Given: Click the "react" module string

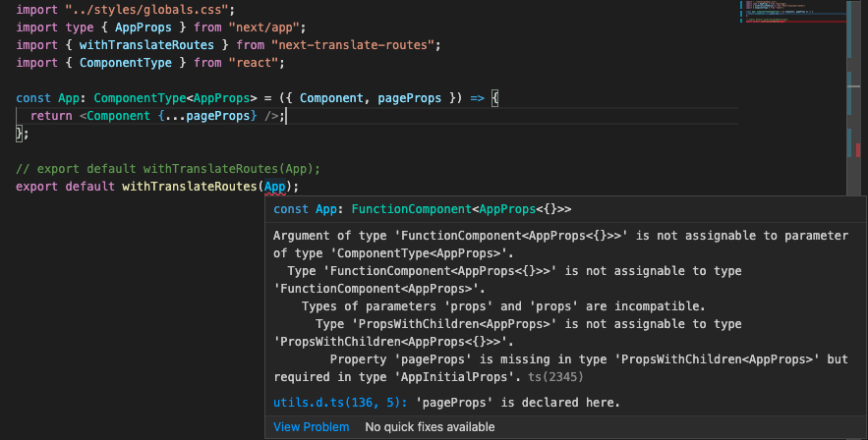Looking at the screenshot, I should (x=254, y=63).
